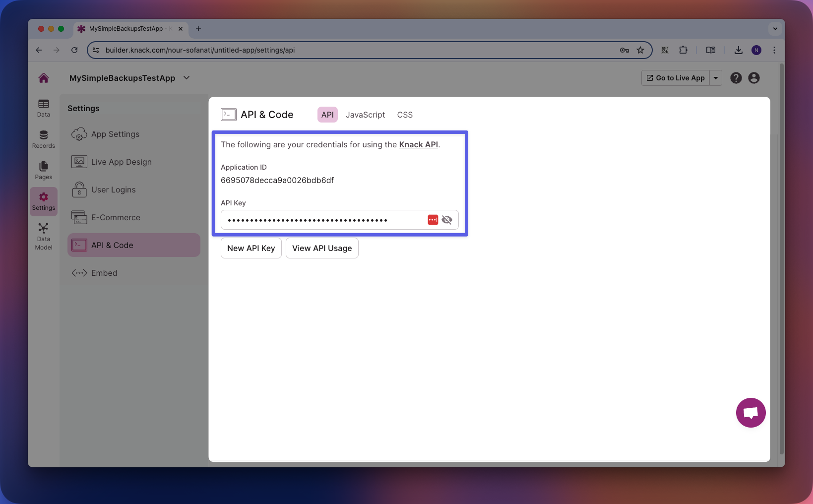This screenshot has width=813, height=504.
Task: Toggle API Key visibility eye icon
Action: (447, 220)
